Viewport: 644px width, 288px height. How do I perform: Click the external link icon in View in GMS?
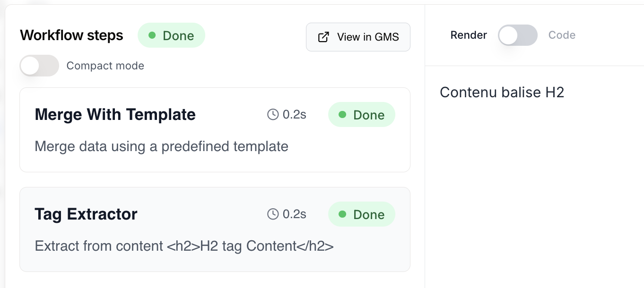click(x=323, y=36)
